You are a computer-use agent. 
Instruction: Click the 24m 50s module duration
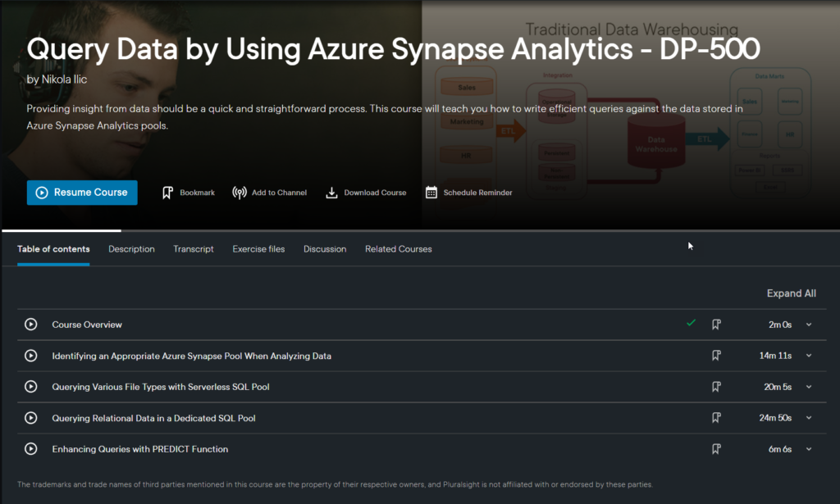click(x=775, y=418)
